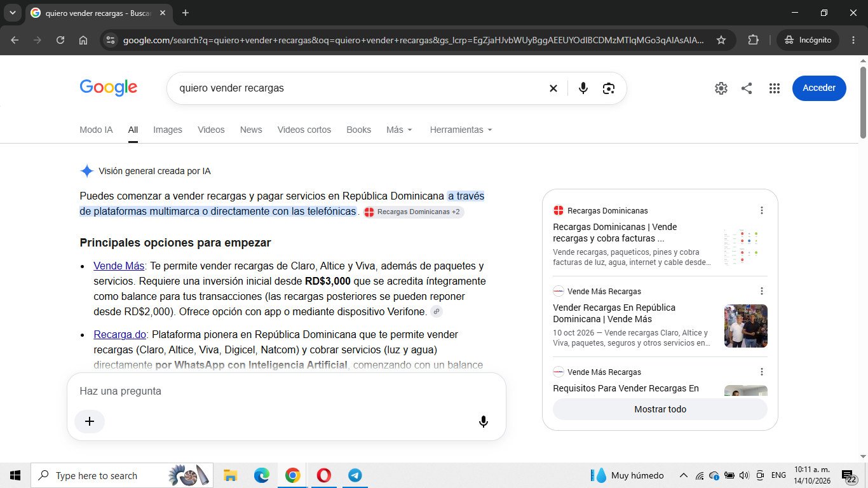
Task: Switch to the Images results tab
Action: coord(168,130)
